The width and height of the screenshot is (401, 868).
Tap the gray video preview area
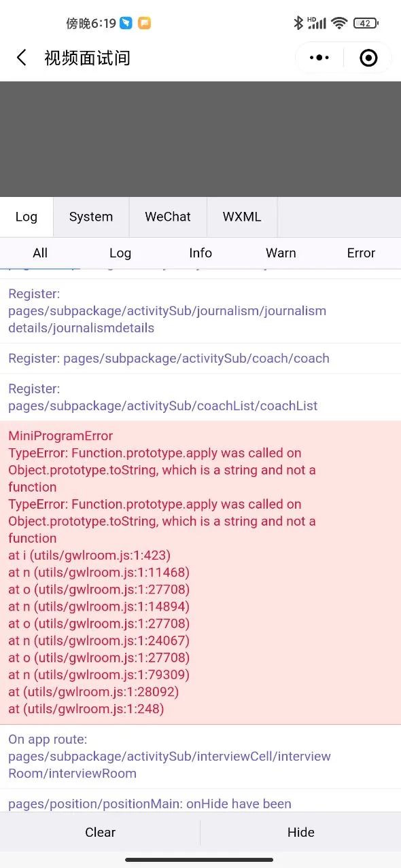click(x=201, y=139)
